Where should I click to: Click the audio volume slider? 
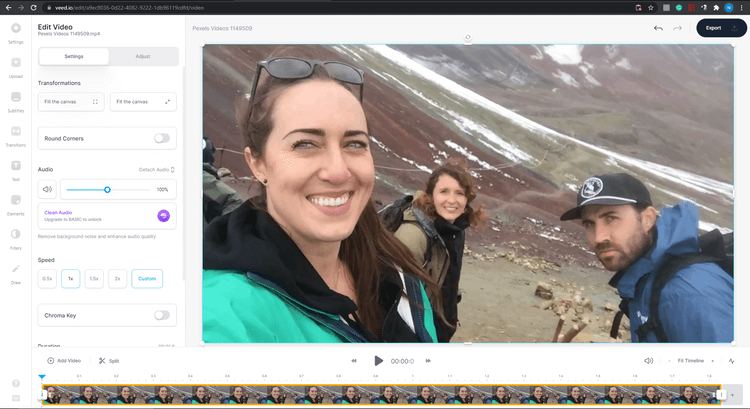coord(107,189)
